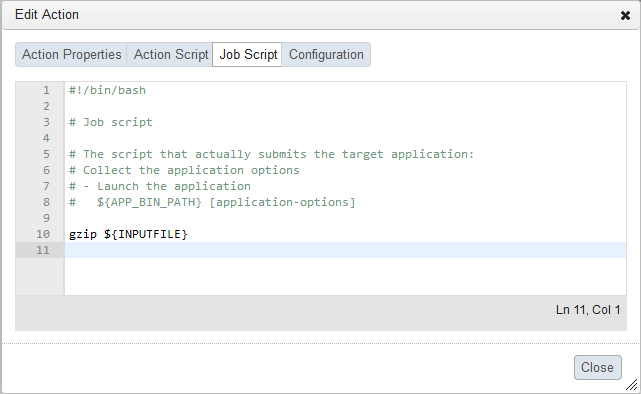The width and height of the screenshot is (641, 394).
Task: Click the Ln 11, Col 1 status indicator
Action: [x=588, y=310]
